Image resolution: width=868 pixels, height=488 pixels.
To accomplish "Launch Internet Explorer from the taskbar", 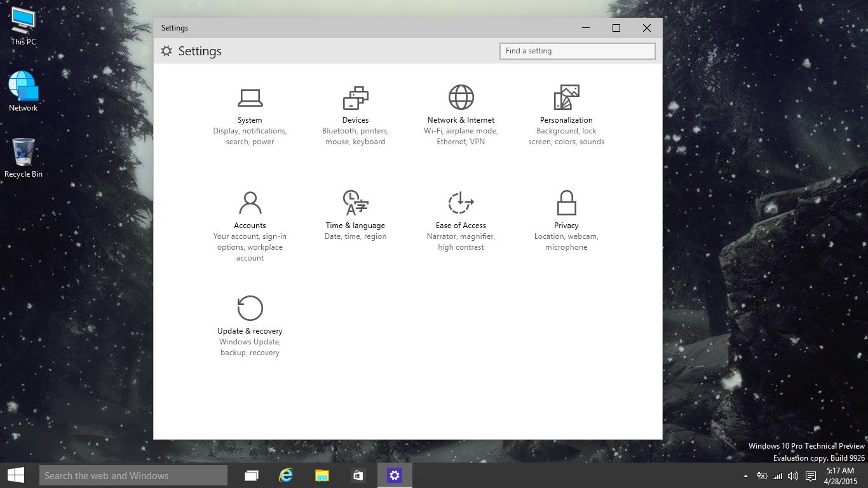I will 287,475.
